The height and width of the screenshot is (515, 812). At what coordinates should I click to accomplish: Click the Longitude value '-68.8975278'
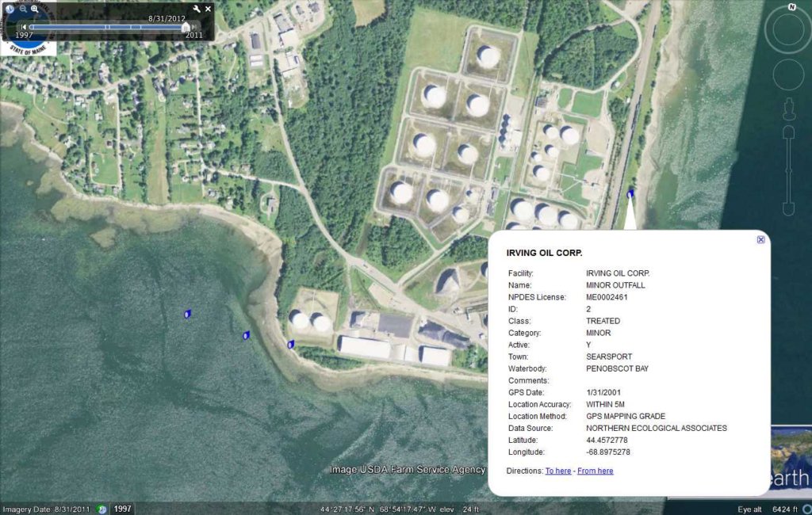click(608, 452)
